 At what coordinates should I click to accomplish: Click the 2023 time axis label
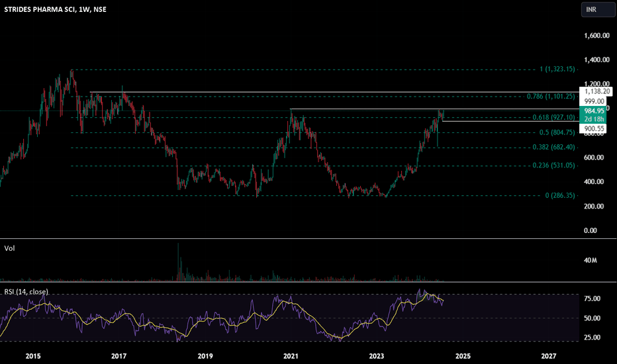(x=377, y=356)
